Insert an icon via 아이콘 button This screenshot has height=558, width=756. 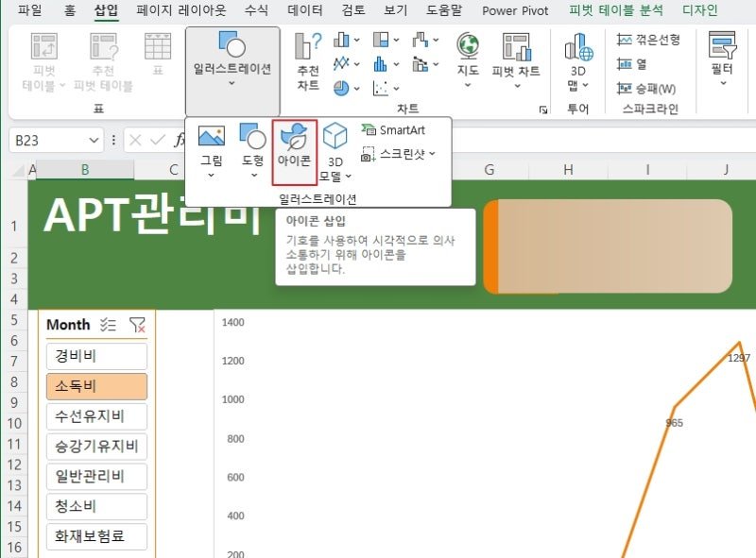(294, 152)
